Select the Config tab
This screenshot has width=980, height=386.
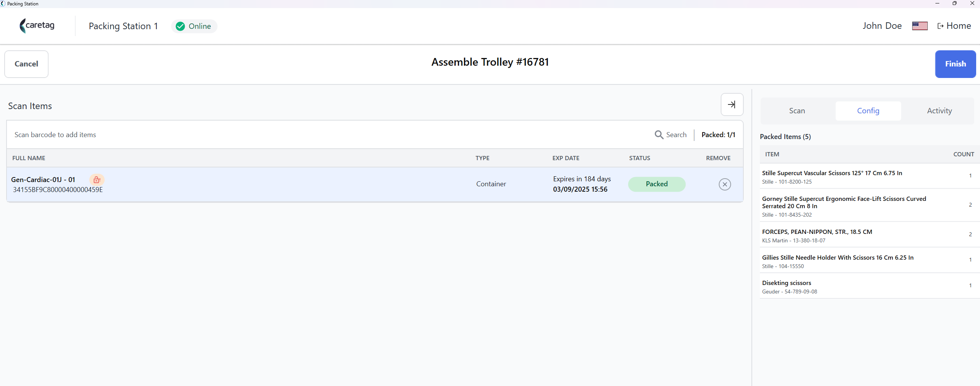pyautogui.click(x=868, y=111)
